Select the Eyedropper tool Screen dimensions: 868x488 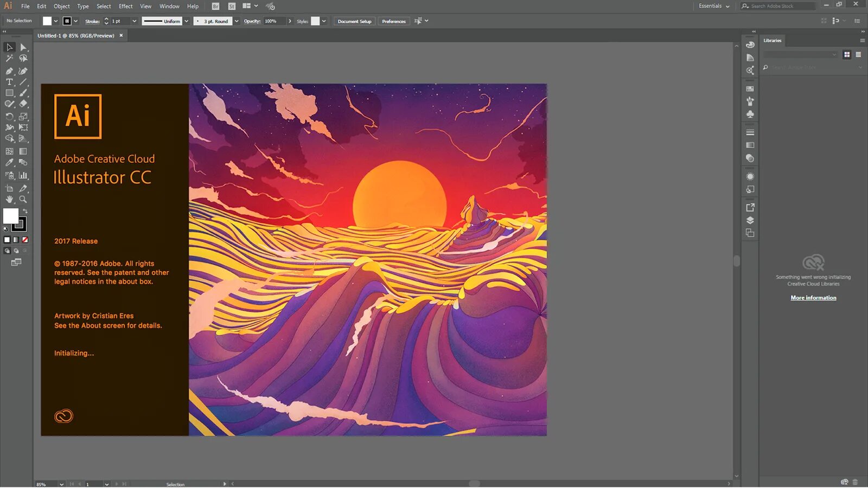(9, 162)
